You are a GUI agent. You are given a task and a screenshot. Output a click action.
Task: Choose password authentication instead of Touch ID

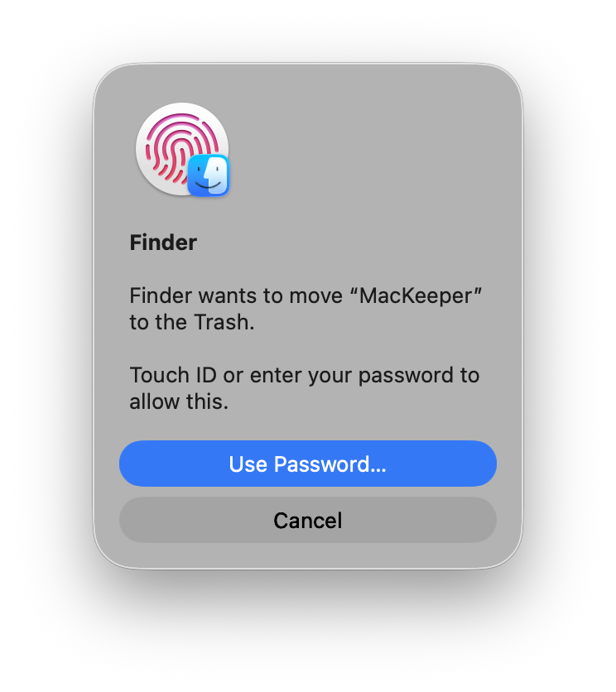(x=308, y=464)
